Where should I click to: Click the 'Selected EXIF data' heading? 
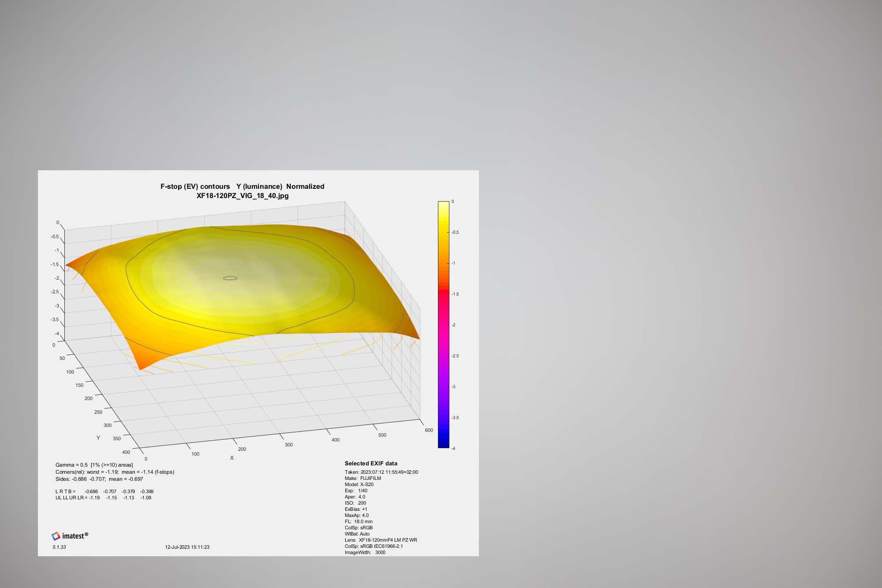[371, 464]
